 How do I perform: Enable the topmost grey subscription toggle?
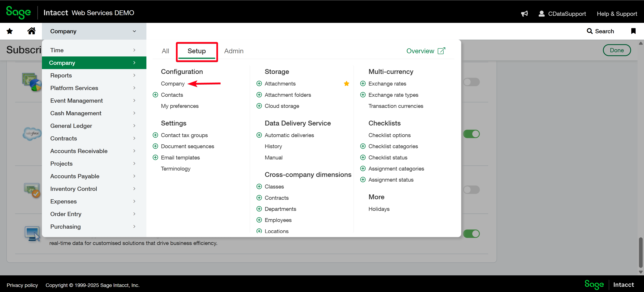pos(471,82)
